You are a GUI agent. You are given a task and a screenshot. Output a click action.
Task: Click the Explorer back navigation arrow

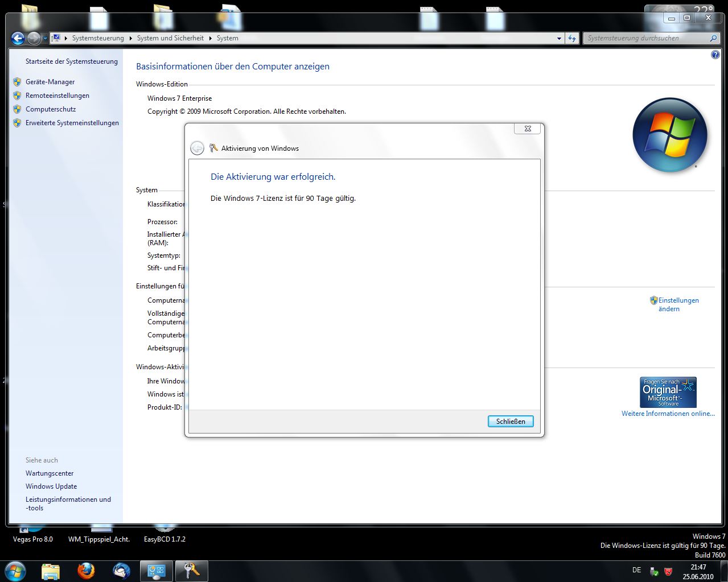pos(18,38)
